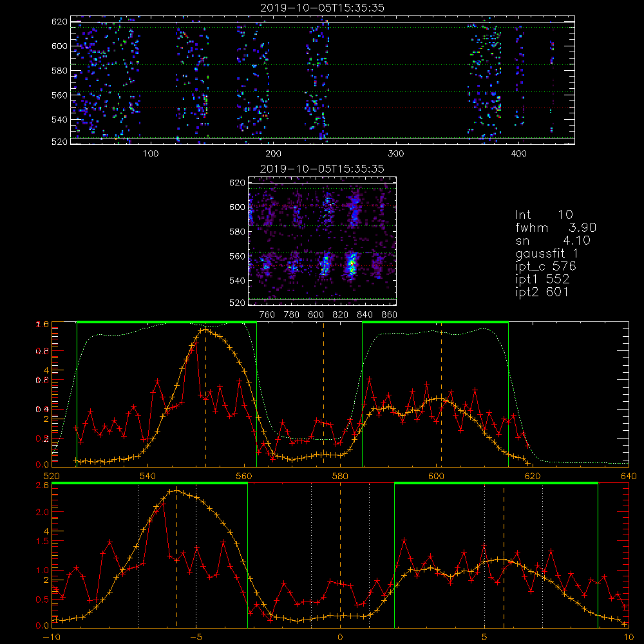The width and height of the screenshot is (644, 644).
Task: Click y-axis label 580 on top image
Action: coord(59,71)
